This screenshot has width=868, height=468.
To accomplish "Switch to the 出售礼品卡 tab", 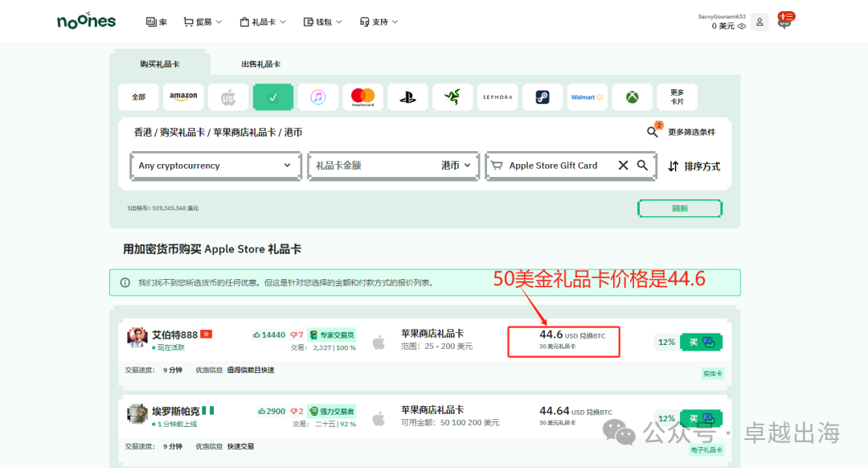I will (x=263, y=64).
